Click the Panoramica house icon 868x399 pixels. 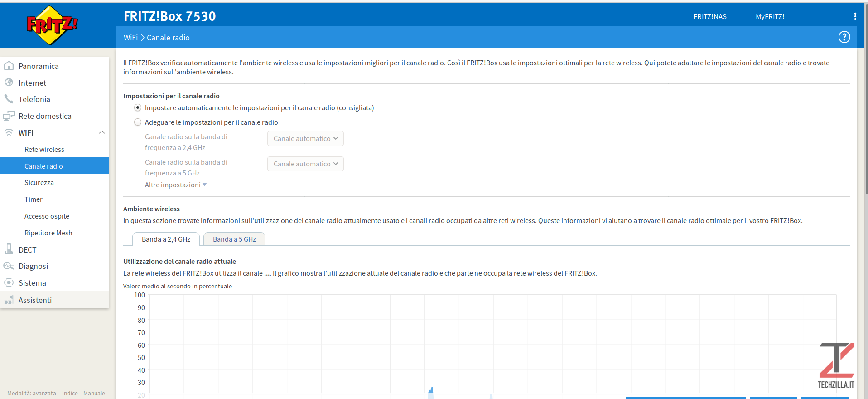9,66
